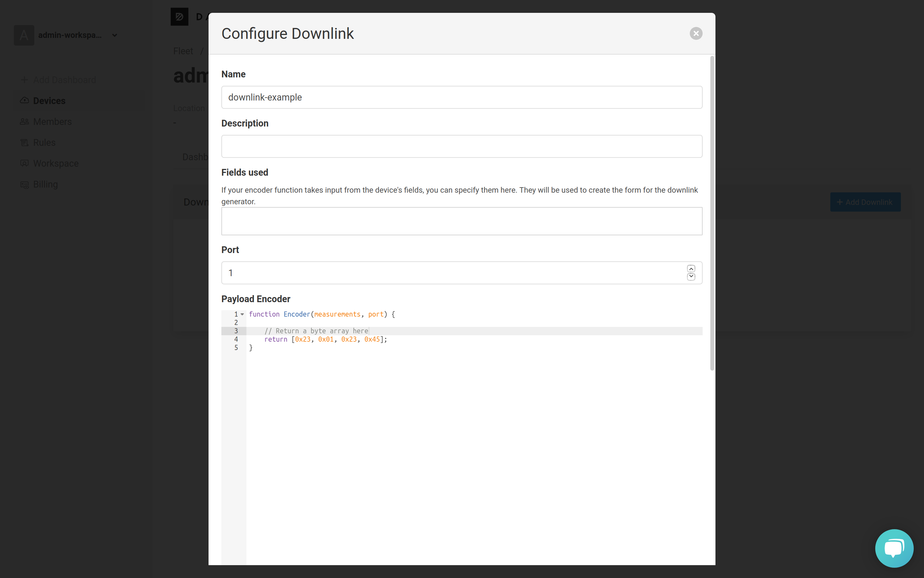
Task: Click the Billing card icon
Action: point(24,185)
